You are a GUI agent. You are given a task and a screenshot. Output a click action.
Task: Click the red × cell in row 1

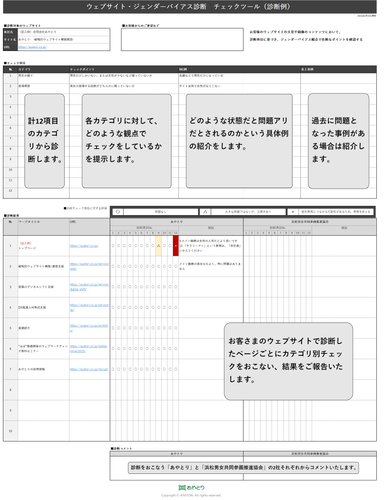176,246
